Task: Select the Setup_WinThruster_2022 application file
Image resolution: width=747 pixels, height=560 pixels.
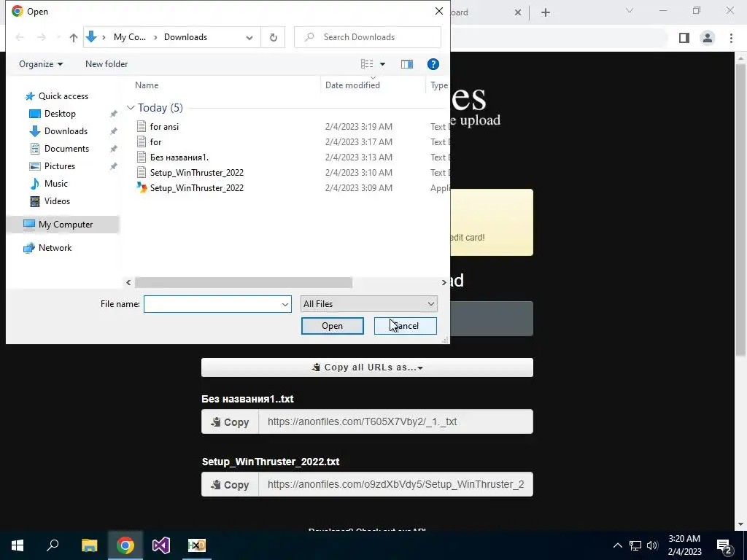Action: [196, 188]
